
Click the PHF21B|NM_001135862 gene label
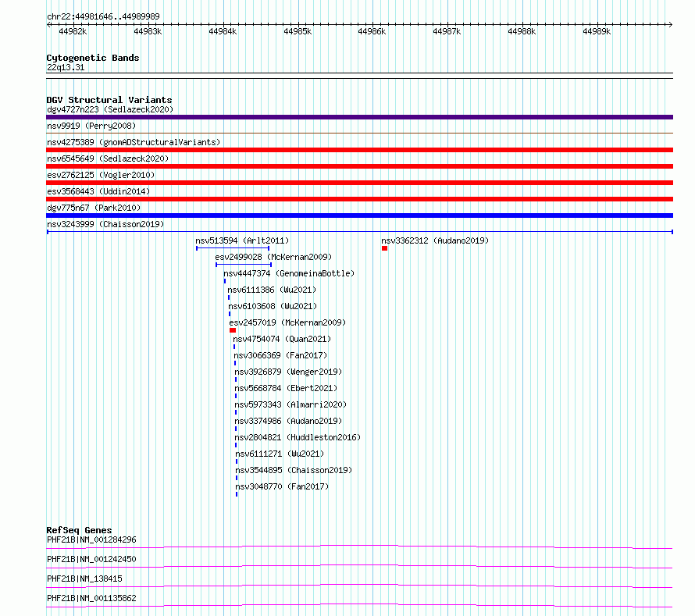91,598
